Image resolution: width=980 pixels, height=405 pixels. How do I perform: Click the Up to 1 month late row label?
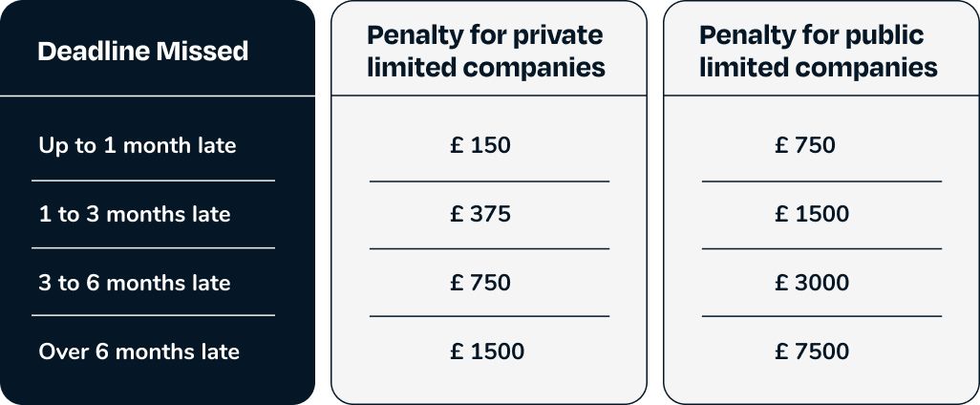(137, 146)
